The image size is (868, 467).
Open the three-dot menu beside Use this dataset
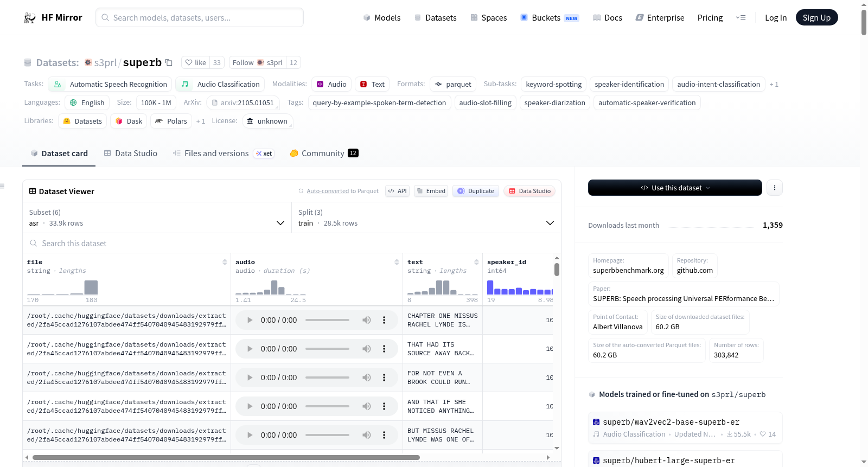(x=775, y=188)
